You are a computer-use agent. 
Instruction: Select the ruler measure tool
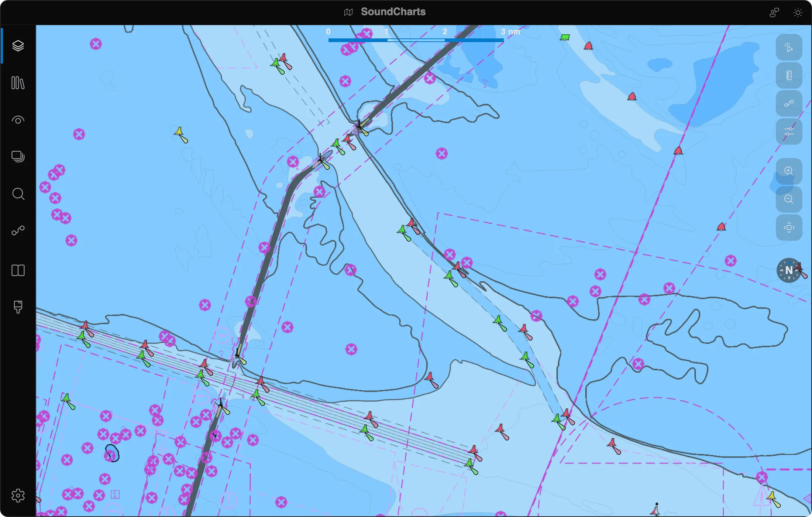click(x=789, y=75)
